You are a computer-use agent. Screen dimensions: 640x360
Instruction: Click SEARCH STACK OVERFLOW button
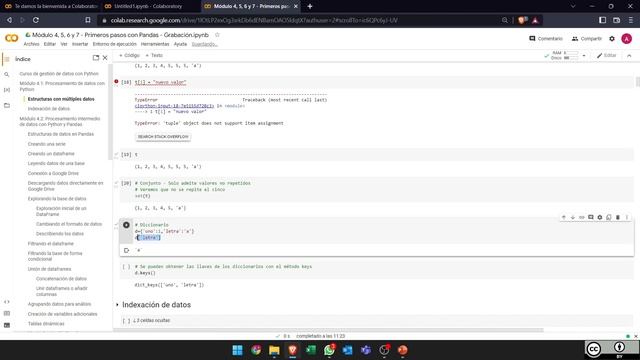[x=163, y=137]
